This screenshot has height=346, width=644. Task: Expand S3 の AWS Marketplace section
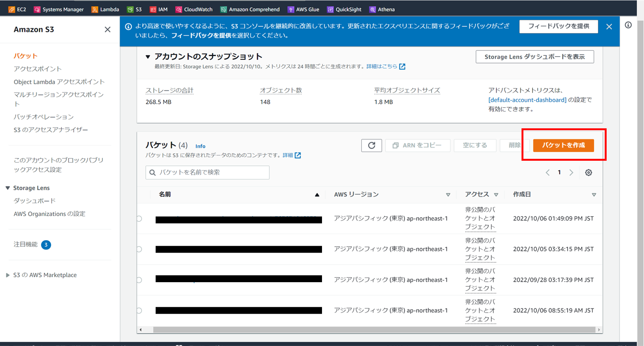tap(8, 275)
